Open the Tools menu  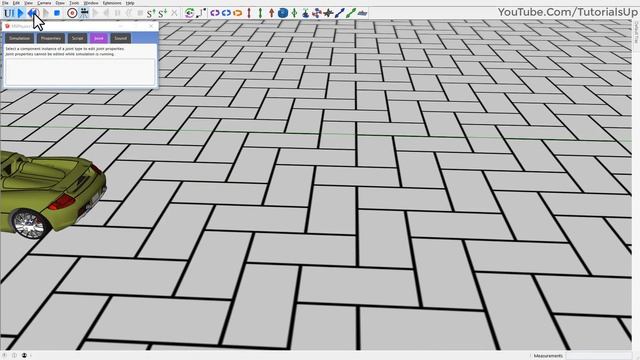(74, 3)
